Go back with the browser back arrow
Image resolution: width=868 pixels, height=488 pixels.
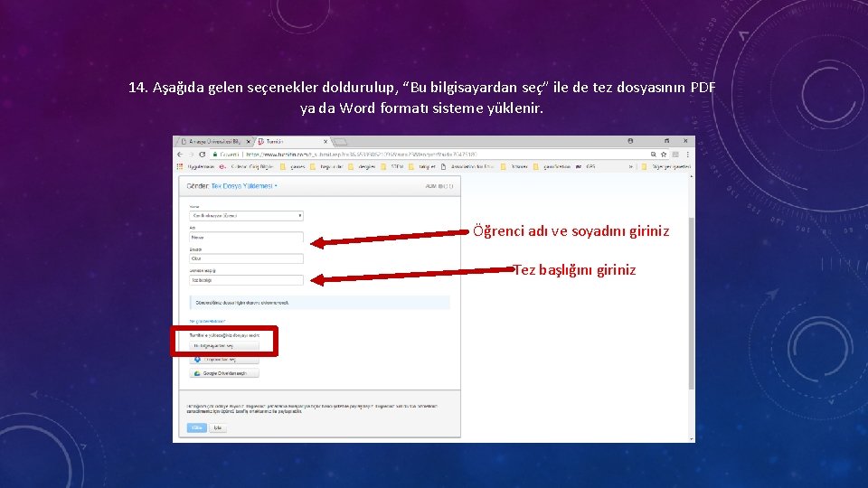click(x=180, y=155)
